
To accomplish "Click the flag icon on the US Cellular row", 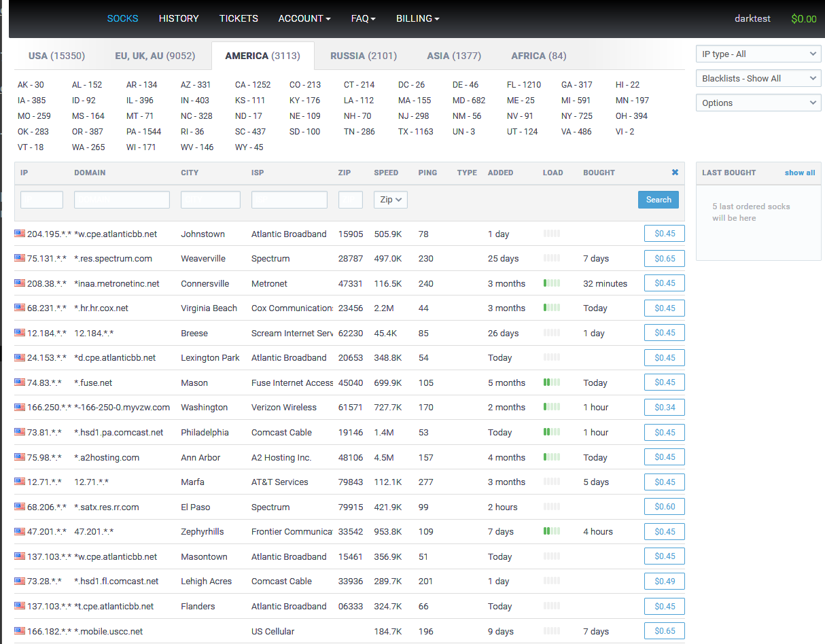I will (18, 630).
